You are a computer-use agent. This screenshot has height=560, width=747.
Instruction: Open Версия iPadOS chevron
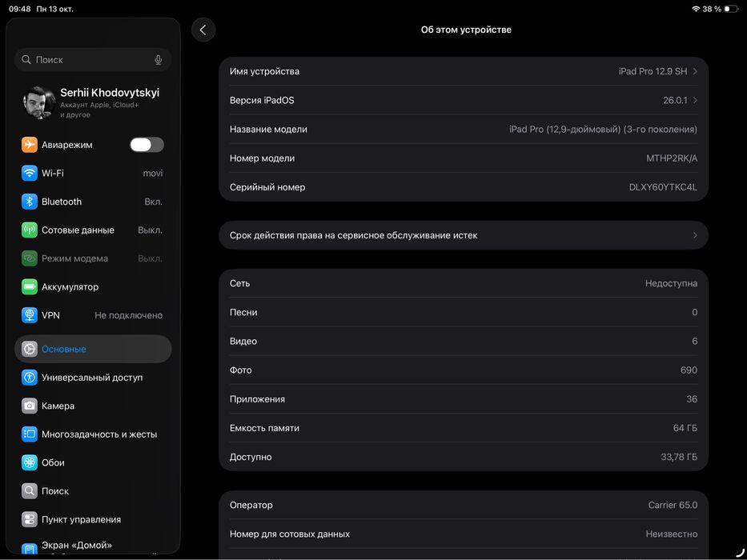click(x=695, y=101)
